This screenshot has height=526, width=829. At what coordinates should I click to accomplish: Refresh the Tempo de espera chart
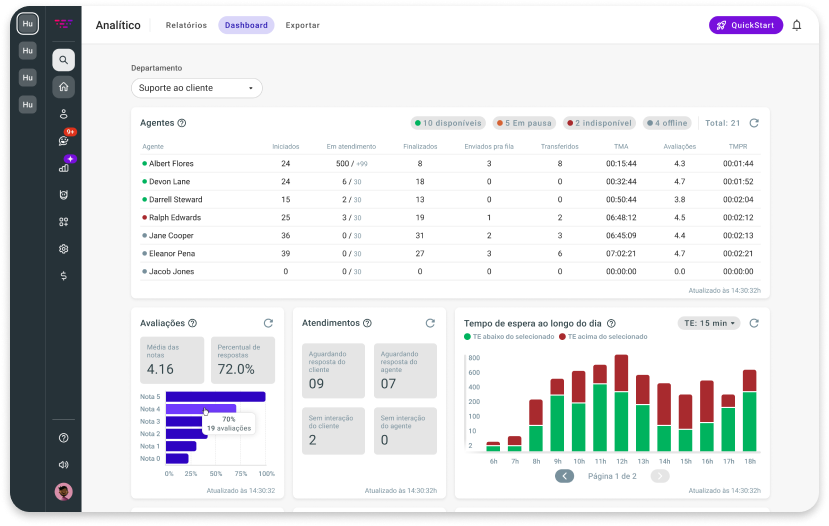754,323
